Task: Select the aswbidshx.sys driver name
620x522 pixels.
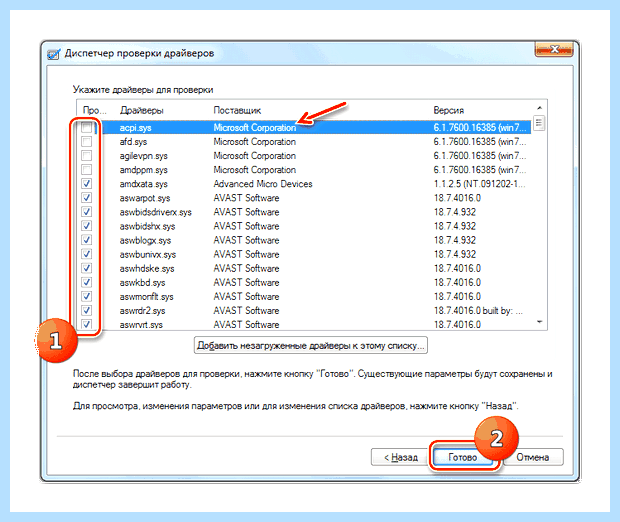Action: click(x=147, y=226)
